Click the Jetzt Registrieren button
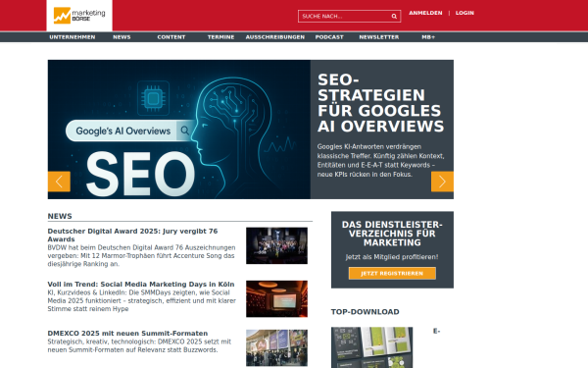Image resolution: width=588 pixels, height=368 pixels. pyautogui.click(x=392, y=274)
